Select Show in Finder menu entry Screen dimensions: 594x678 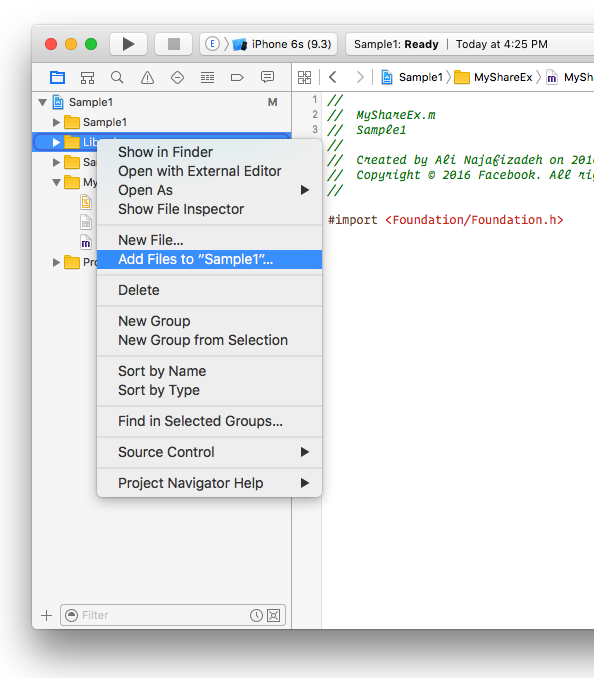point(166,152)
